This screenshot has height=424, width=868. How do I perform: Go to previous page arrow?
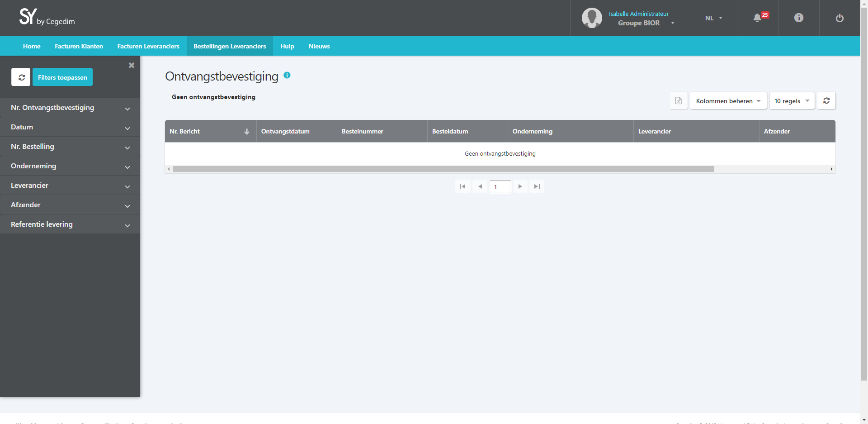point(480,186)
